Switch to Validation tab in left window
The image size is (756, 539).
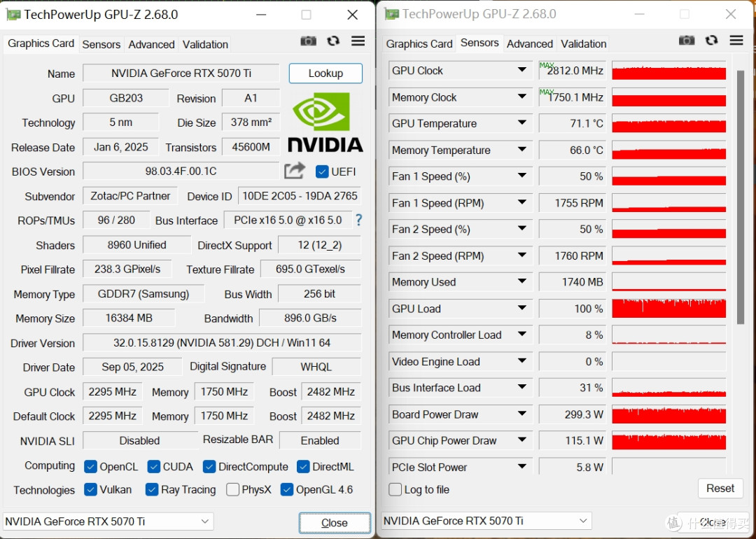(205, 44)
